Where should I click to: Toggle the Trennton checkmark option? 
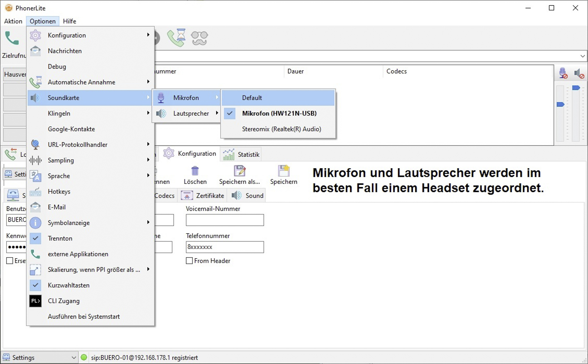35,238
